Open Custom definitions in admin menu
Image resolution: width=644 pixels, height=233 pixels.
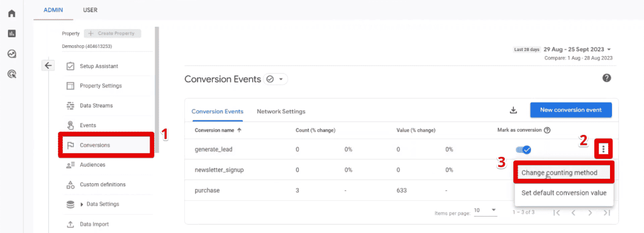click(103, 185)
